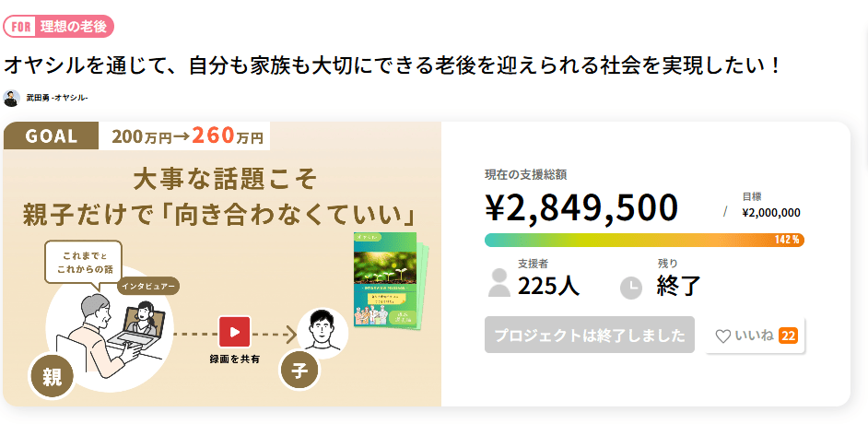868x424 pixels.
Task: Click the GOAL label on banner
Action: click(52, 136)
